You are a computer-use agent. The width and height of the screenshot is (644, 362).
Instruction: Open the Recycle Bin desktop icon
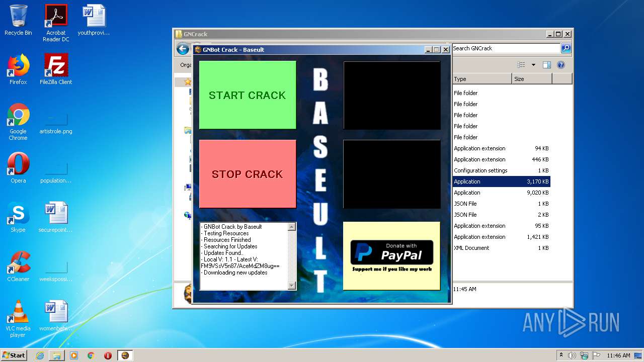(x=18, y=20)
